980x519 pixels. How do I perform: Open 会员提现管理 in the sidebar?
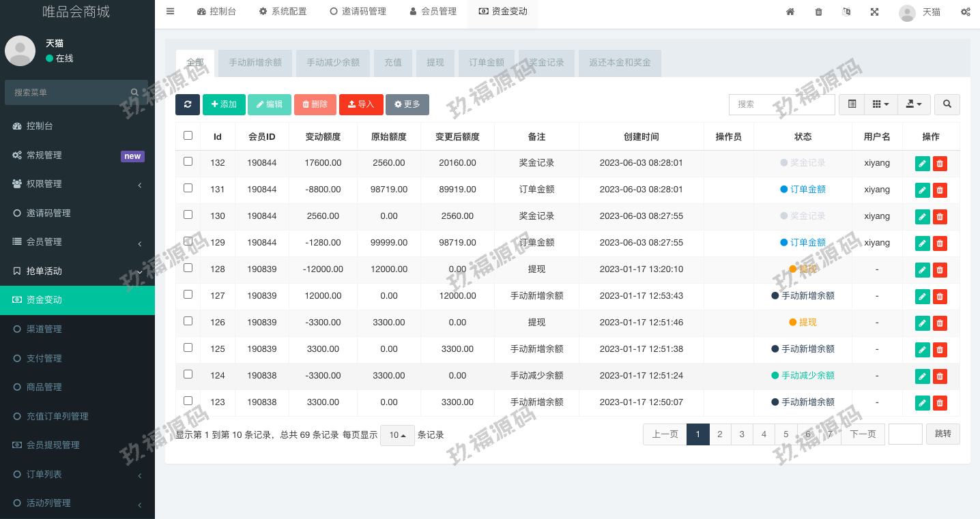click(x=53, y=445)
